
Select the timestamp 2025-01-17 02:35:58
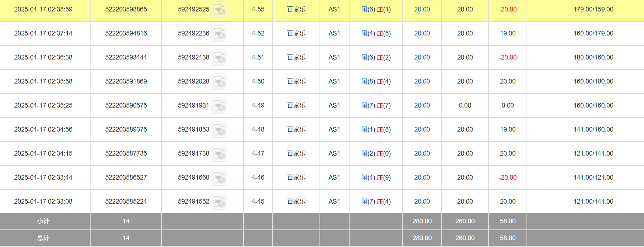click(43, 81)
